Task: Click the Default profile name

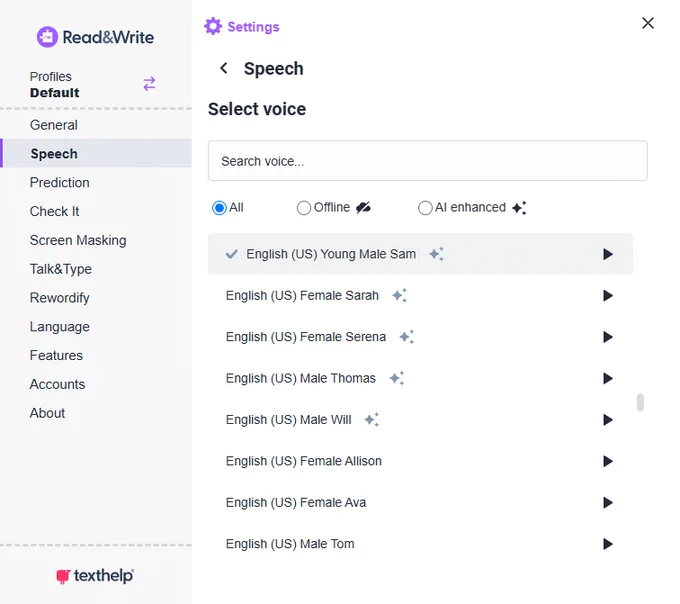Action: pyautogui.click(x=55, y=93)
